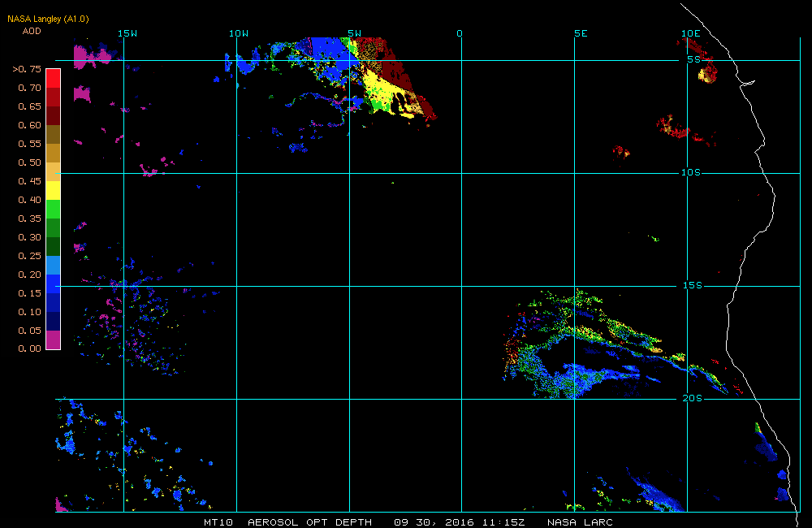The width and height of the screenshot is (812, 528).
Task: Click the 10W longitude label
Action: (x=239, y=33)
